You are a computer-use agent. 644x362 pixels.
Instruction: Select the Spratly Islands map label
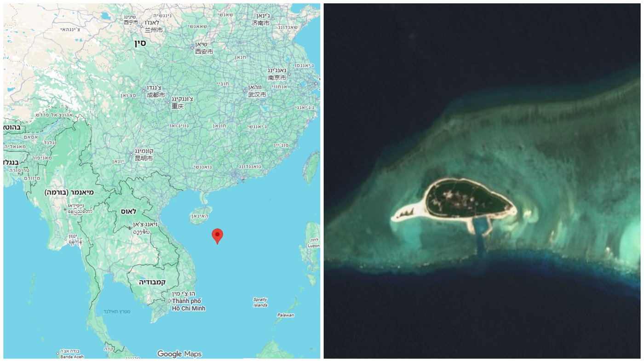tap(260, 302)
